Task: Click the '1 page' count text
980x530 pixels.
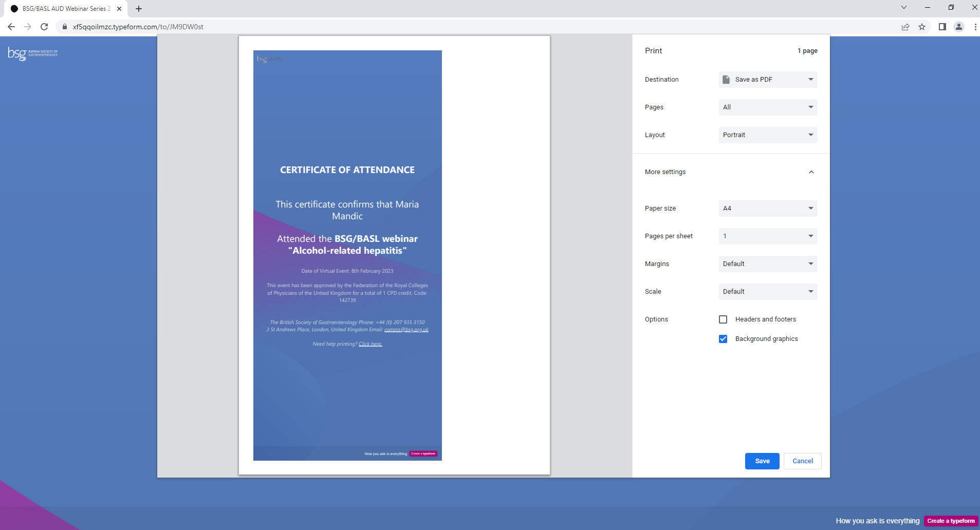Action: 807,51
